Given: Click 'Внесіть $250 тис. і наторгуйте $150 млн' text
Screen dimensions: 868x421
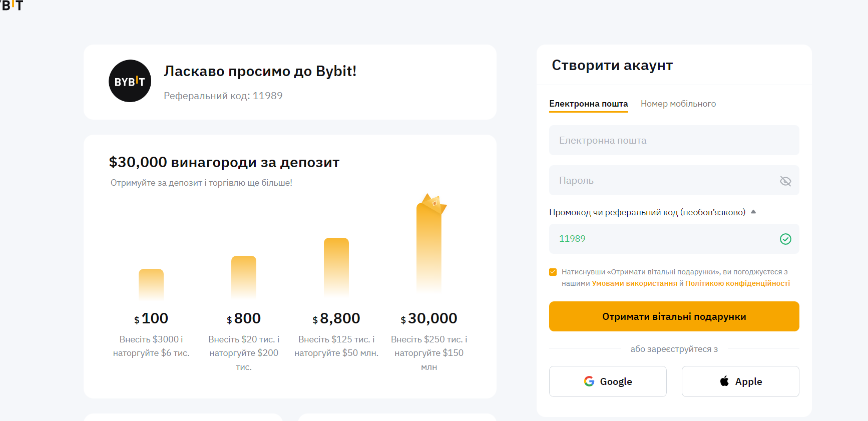Looking at the screenshot, I should 429,353.
